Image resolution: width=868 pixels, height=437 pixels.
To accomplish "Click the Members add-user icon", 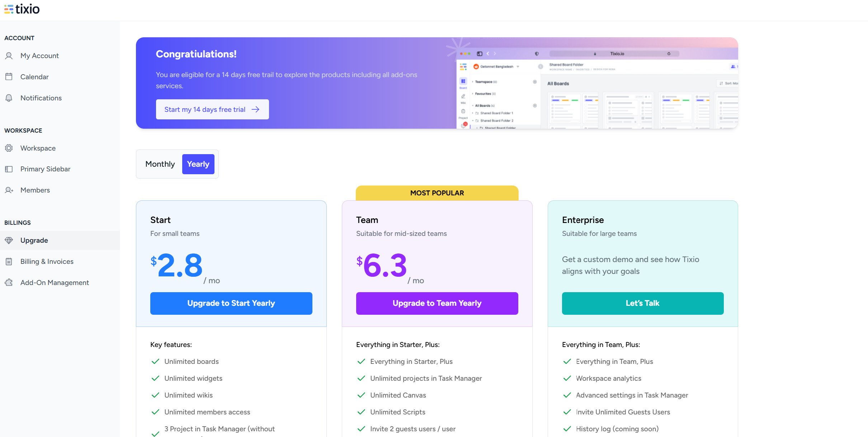I will (9, 190).
